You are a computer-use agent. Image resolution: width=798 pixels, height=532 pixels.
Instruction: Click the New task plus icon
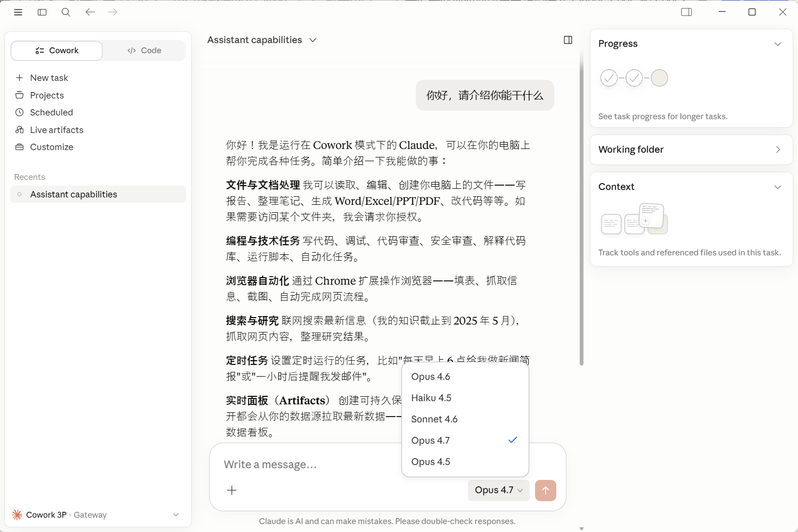20,78
